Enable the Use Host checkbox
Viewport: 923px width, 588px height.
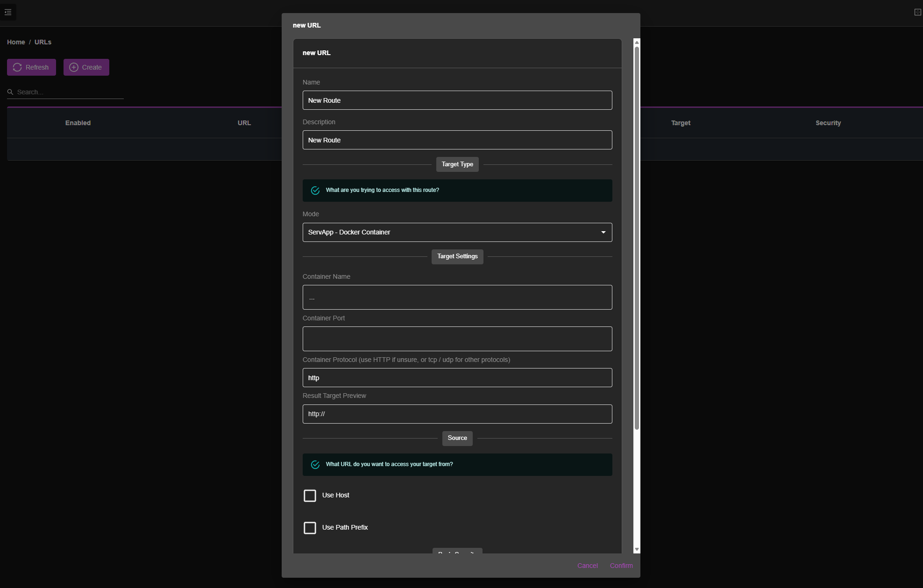click(x=310, y=496)
